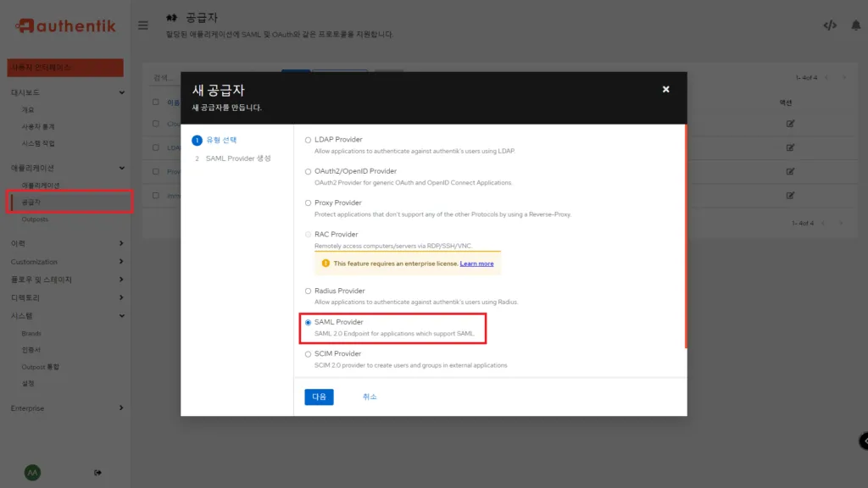Open the notifications bell

pos(857,25)
